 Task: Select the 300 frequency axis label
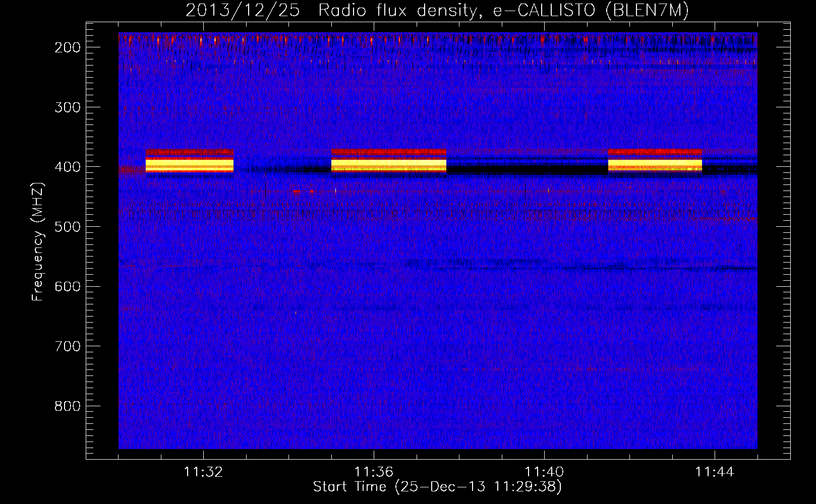pos(68,107)
